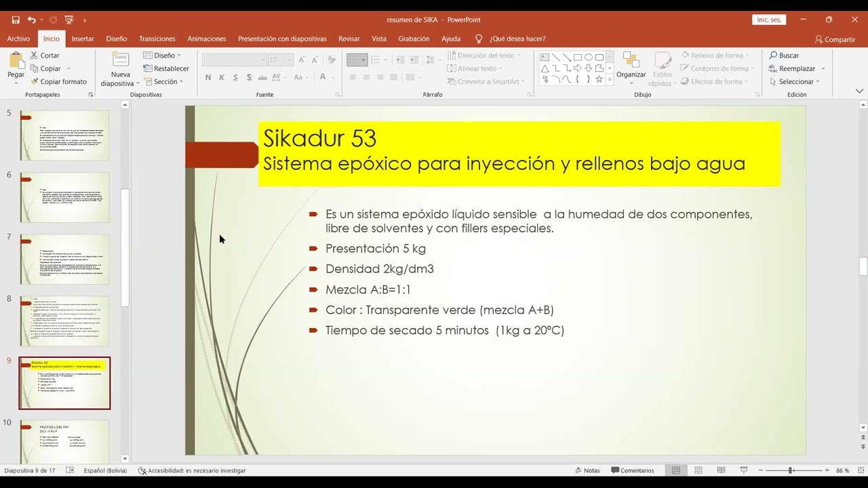Fit slide to current window
This screenshot has width=868, height=488.
861,470
